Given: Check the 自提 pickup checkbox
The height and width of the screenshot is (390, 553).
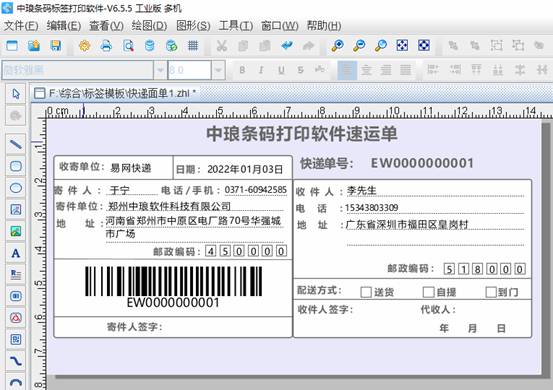Looking at the screenshot, I should click(428, 292).
